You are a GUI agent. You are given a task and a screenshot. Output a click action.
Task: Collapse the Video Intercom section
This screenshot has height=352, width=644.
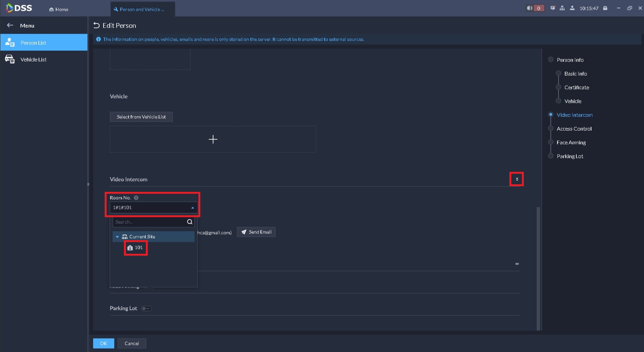(x=517, y=179)
